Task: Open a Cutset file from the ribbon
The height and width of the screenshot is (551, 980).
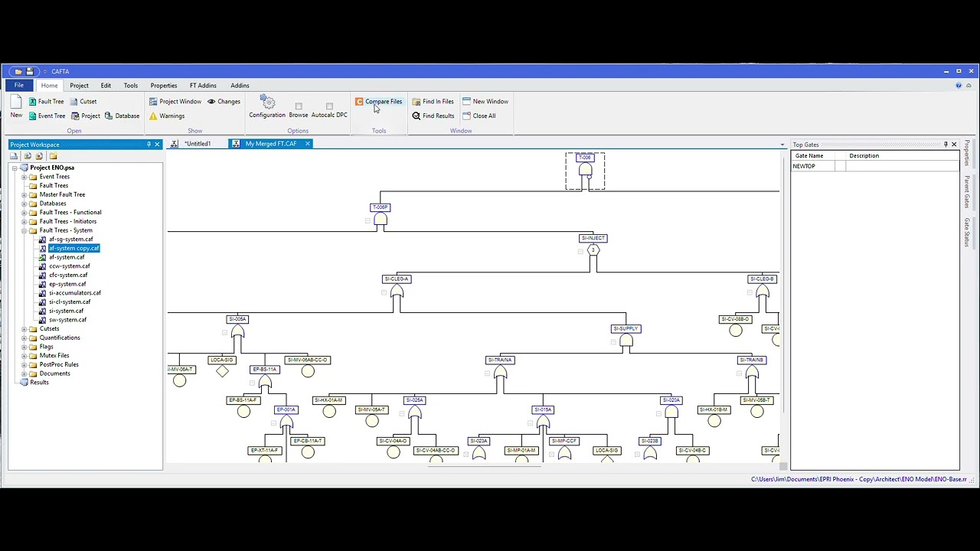Action: tap(83, 101)
